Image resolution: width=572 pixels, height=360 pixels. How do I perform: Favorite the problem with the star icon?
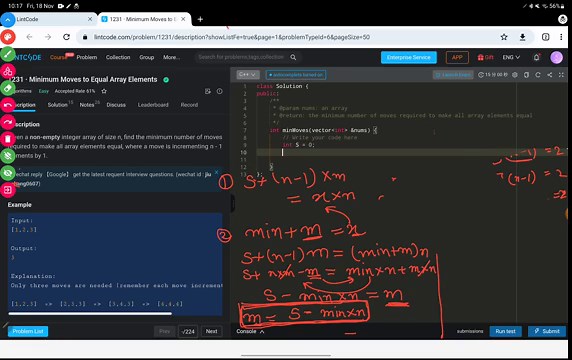point(104,91)
